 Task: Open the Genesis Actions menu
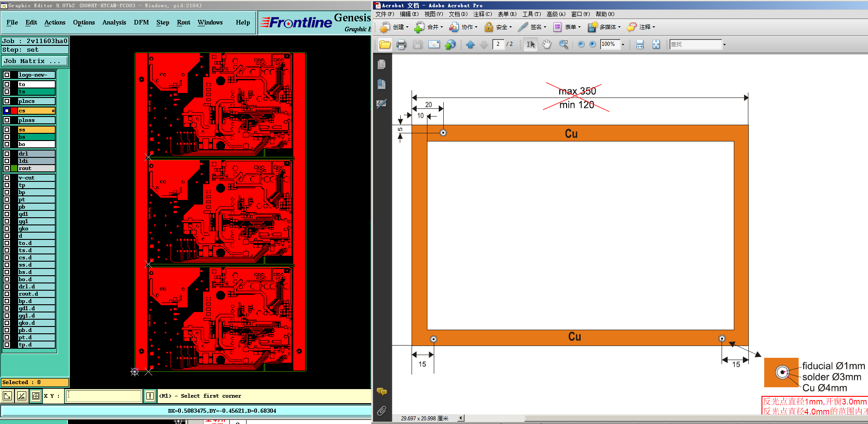coord(55,23)
